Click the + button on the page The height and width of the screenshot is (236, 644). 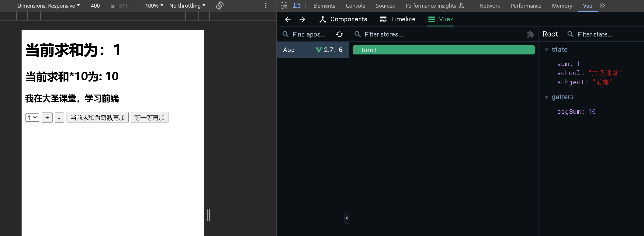pyautogui.click(x=47, y=118)
